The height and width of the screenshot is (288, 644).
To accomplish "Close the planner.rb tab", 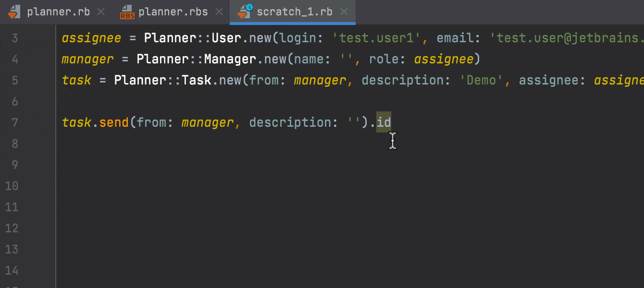I will click(100, 12).
